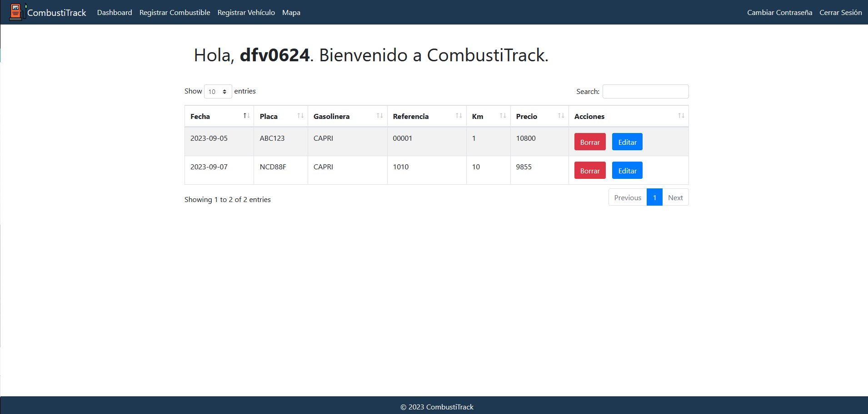
Task: Sort table by Placa column arrows
Action: 300,116
